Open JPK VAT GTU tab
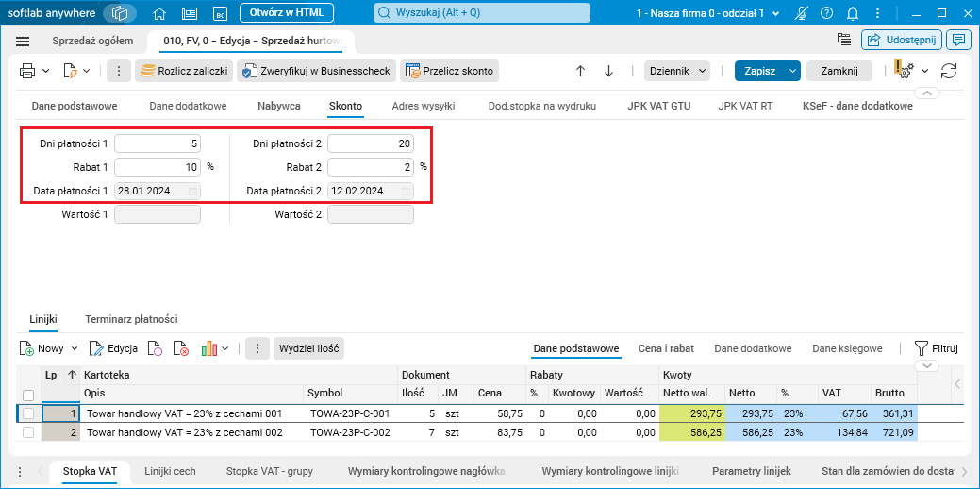 [x=658, y=106]
